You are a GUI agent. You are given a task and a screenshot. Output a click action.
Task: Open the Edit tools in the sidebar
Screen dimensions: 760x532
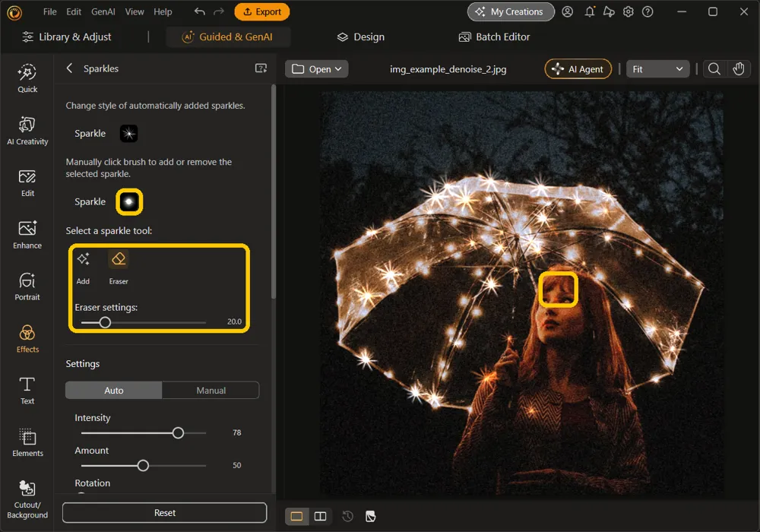click(x=27, y=182)
